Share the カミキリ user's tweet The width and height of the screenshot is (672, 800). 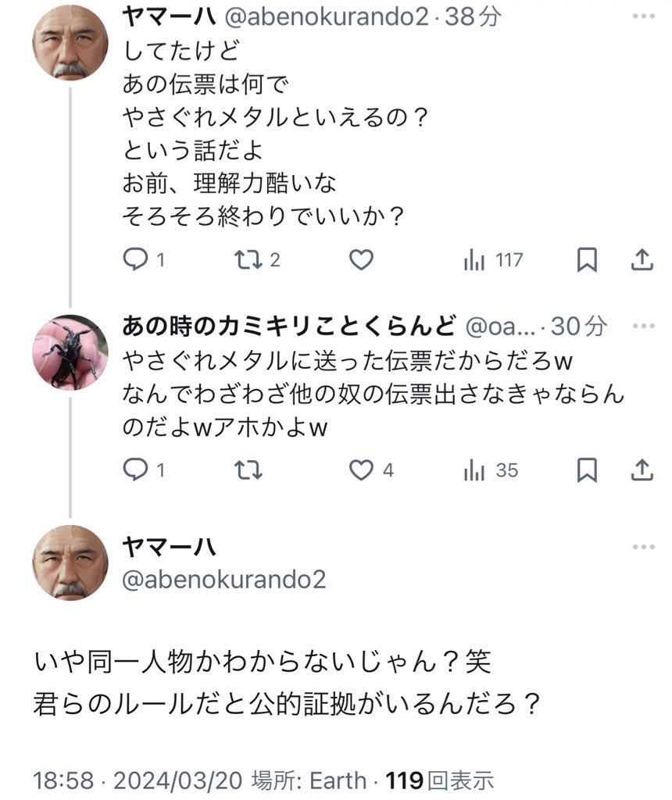point(642,470)
